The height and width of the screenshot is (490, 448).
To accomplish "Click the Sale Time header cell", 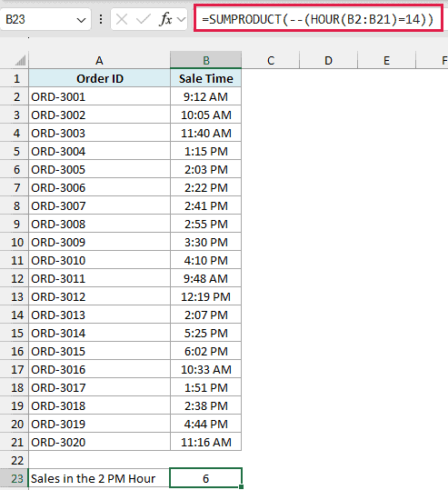I will coord(206,78).
